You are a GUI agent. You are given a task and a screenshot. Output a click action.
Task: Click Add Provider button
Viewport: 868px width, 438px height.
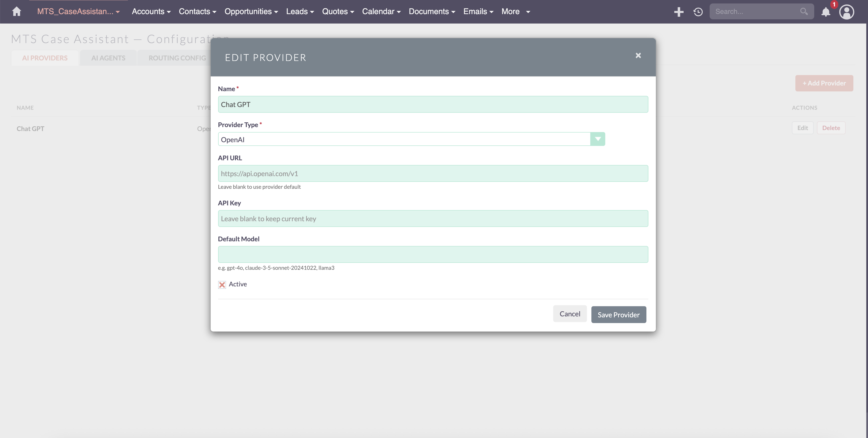click(x=824, y=83)
